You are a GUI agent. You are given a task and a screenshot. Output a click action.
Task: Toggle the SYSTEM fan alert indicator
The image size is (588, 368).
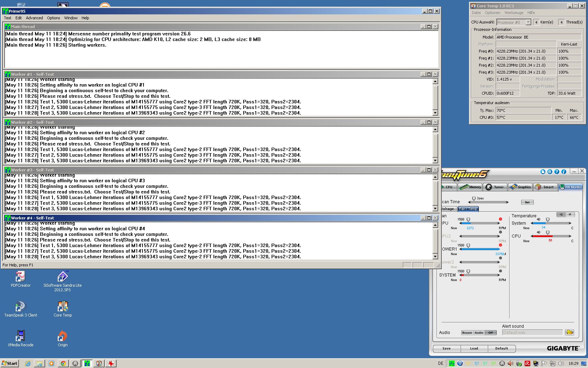(500, 271)
